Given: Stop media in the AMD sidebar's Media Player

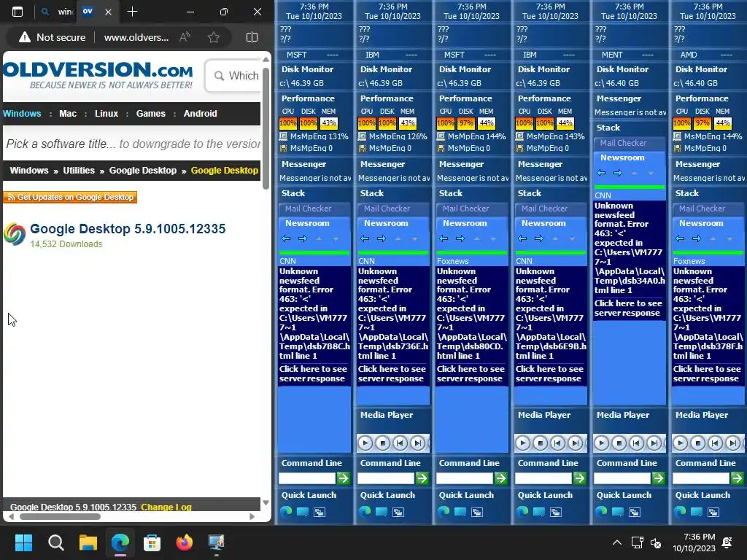Looking at the screenshot, I should click(698, 443).
